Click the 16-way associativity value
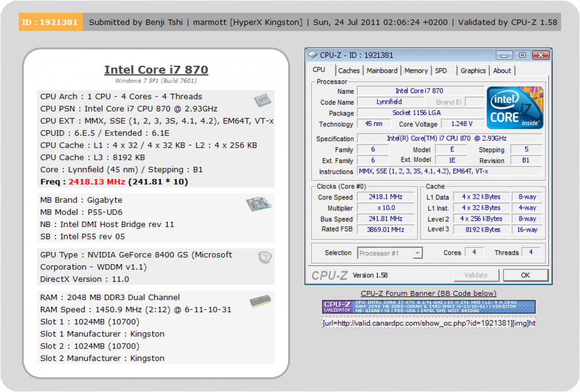The height and width of the screenshot is (392, 580). 527,229
